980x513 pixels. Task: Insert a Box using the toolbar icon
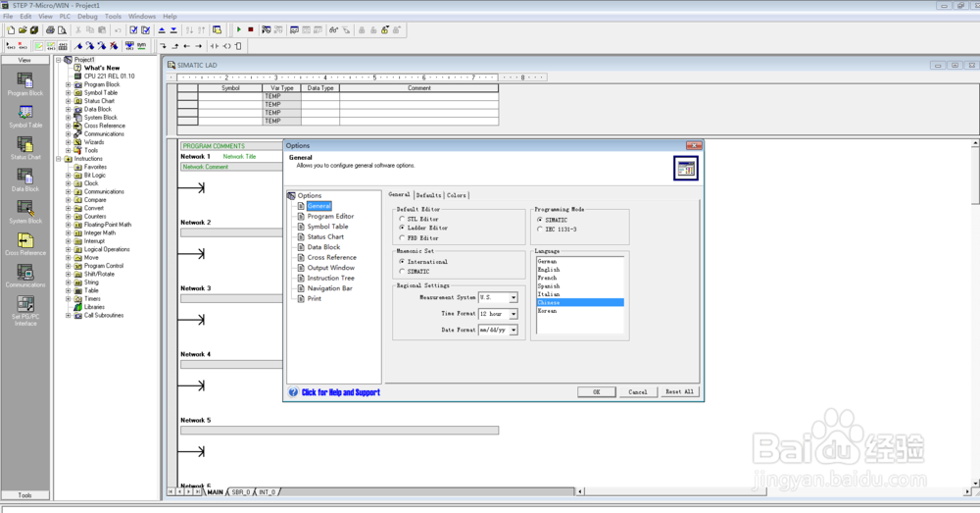pos(238,46)
